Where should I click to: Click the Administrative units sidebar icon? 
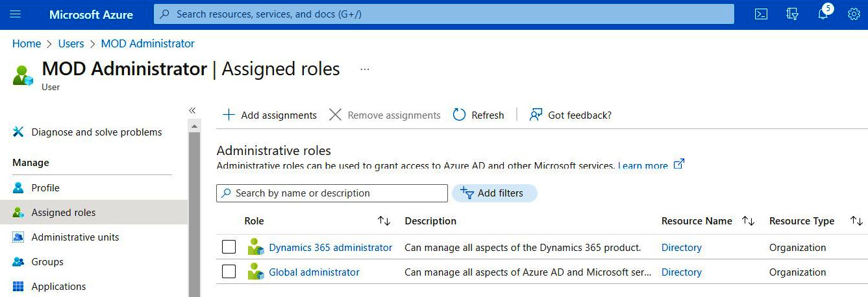[x=18, y=237]
